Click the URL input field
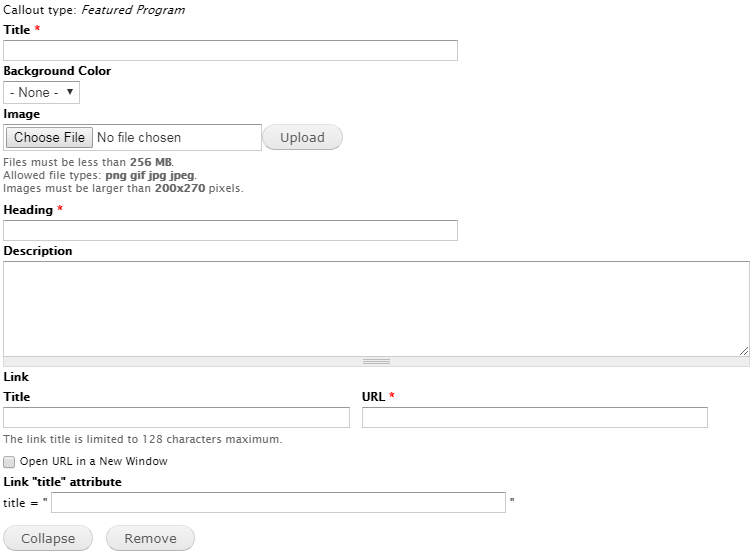Viewport: 753px width, 555px height. (535, 417)
